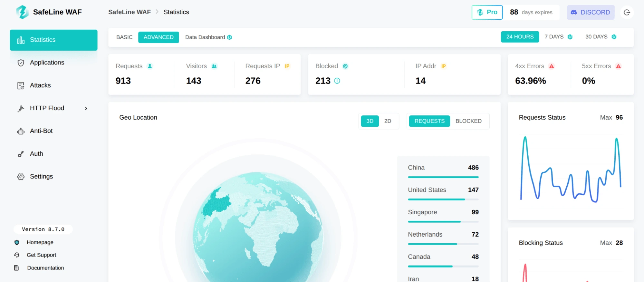Click the Singapore progress bar
Image resolution: width=644 pixels, height=282 pixels.
[x=443, y=222]
